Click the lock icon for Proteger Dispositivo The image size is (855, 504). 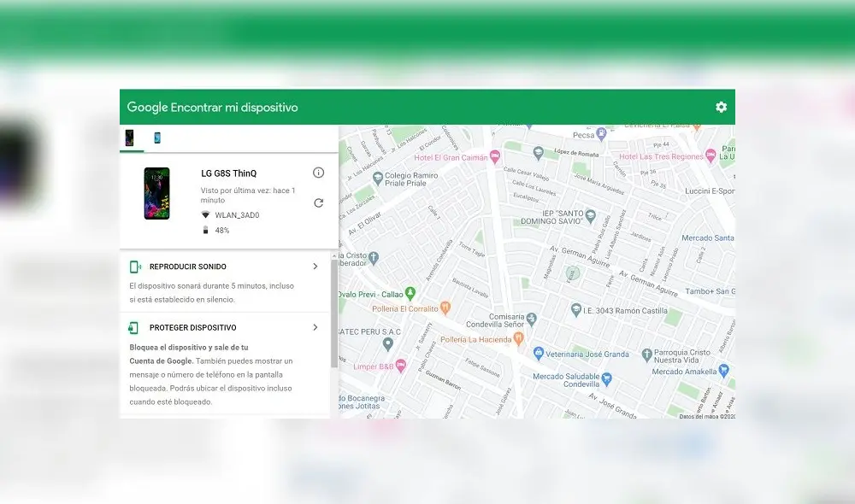point(133,327)
